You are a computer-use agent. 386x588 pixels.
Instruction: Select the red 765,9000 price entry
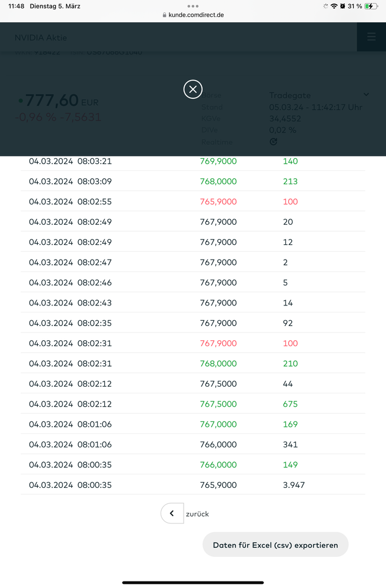(218, 201)
